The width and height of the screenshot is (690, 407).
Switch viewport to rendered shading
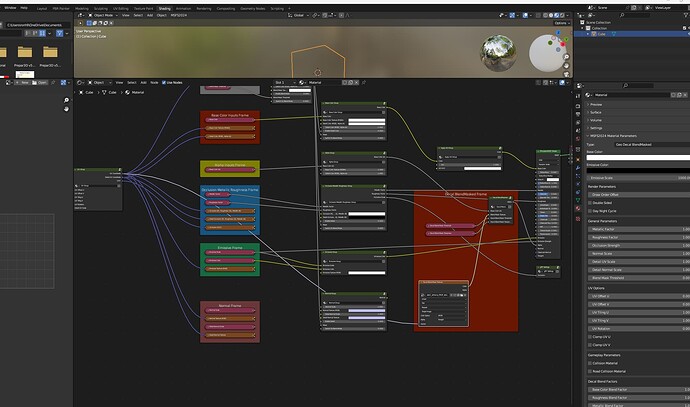tap(562, 15)
